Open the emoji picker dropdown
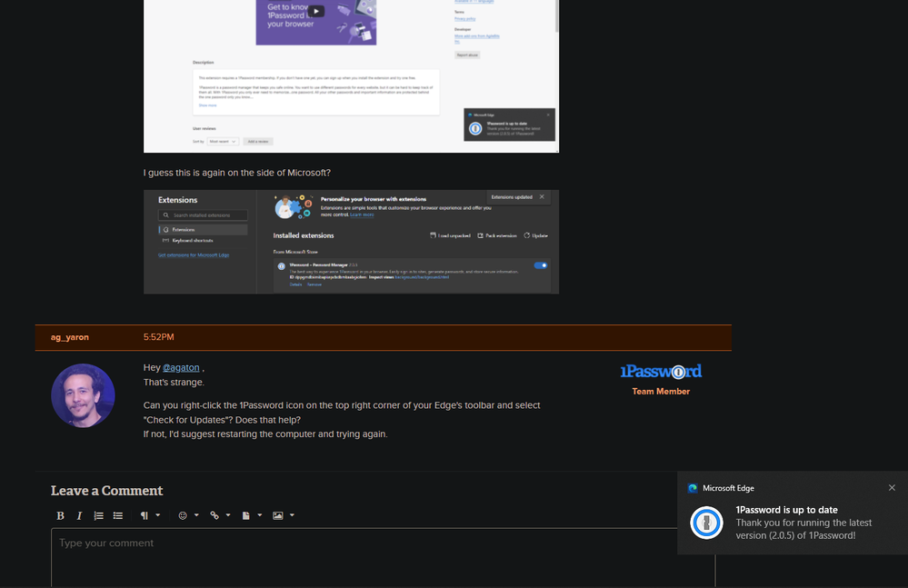This screenshot has width=908, height=588. click(x=188, y=515)
